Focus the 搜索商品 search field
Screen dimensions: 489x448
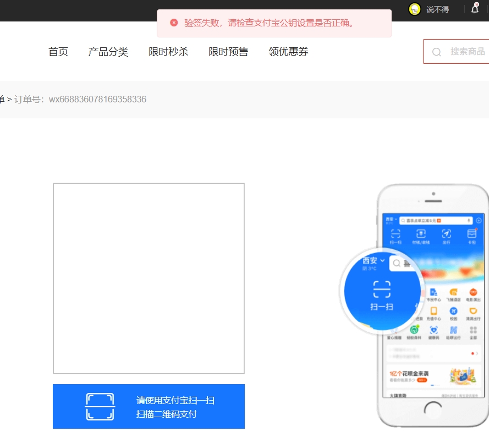pyautogui.click(x=456, y=52)
